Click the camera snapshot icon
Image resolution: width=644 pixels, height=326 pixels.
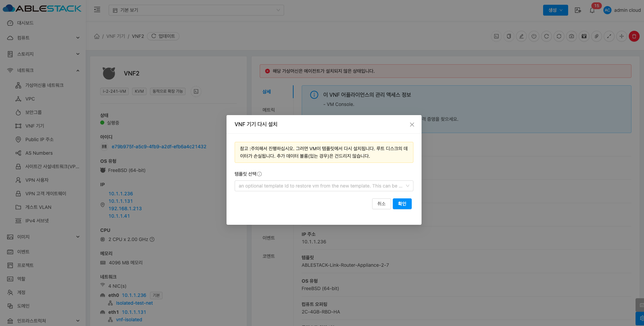coord(572,36)
